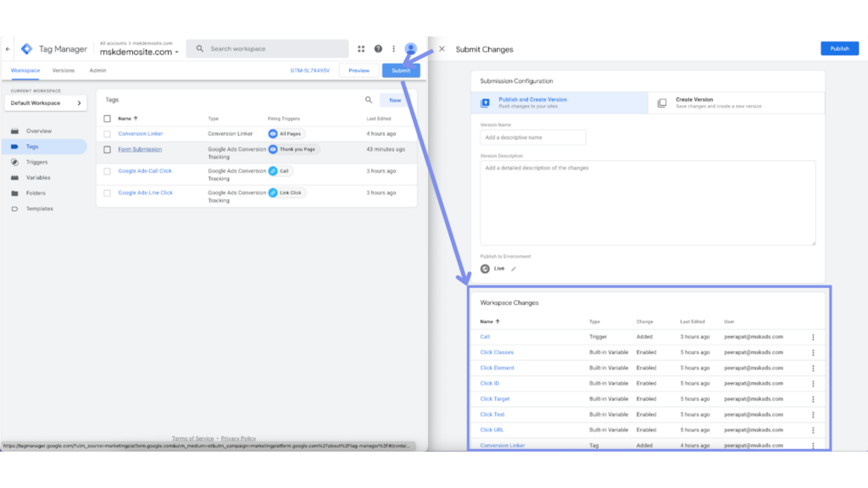Click the Publish button
Screen dimensions: 868x488
tap(839, 48)
